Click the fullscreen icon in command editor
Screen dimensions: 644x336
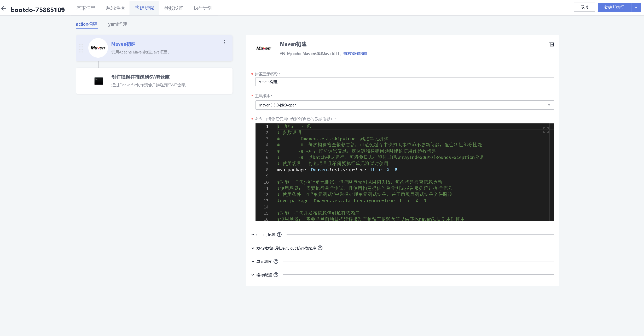546,130
